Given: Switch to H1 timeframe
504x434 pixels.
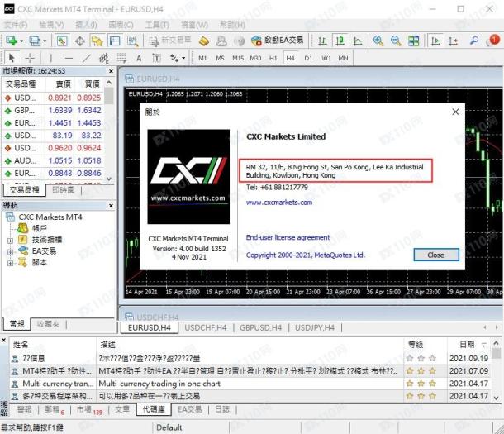Looking at the screenshot, I should pyautogui.click(x=273, y=58).
